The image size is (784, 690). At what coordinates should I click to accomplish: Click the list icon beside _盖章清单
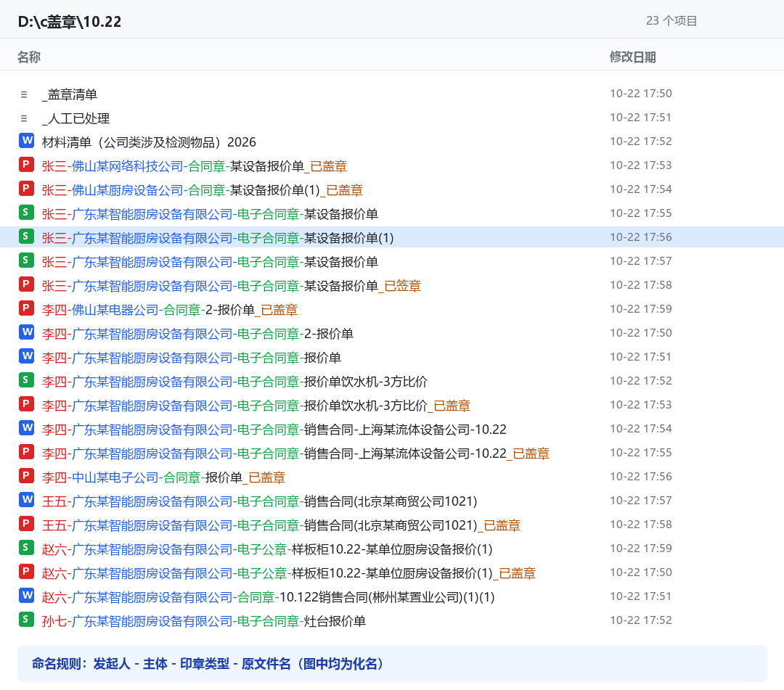coord(24,94)
